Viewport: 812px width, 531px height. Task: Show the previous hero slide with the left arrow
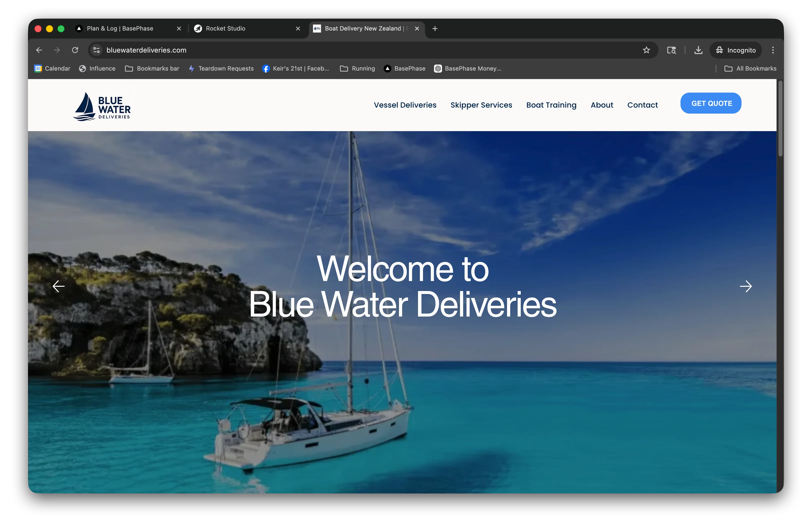tap(59, 286)
